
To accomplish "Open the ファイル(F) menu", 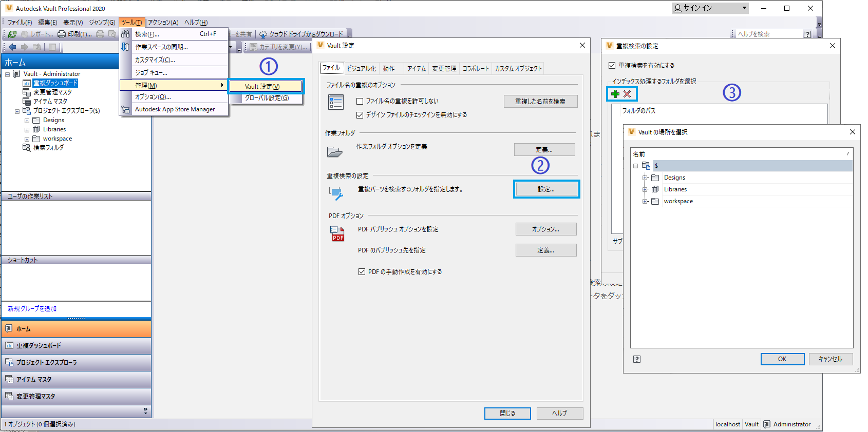I will 20,23.
